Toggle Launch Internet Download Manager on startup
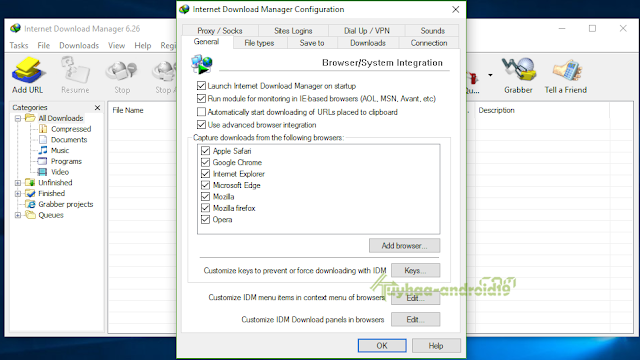Screen dimensions: 640x360 201,86
